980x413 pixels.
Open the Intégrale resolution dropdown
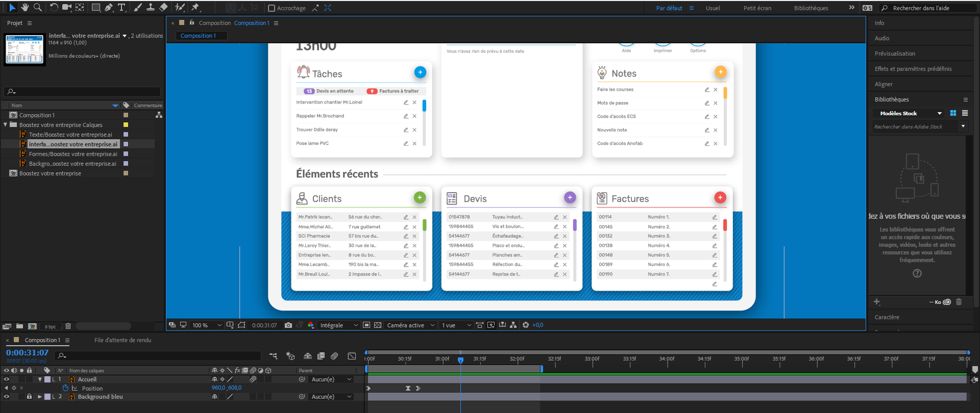pyautogui.click(x=339, y=325)
